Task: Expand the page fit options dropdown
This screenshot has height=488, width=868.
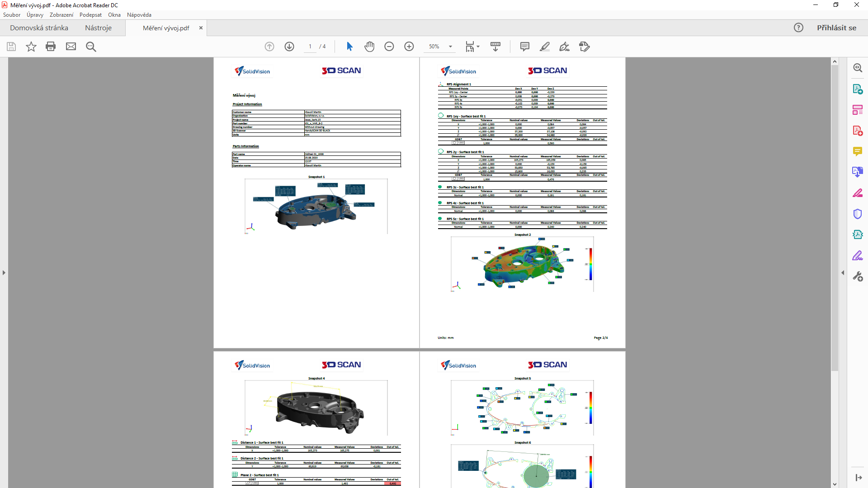Action: [x=478, y=47]
